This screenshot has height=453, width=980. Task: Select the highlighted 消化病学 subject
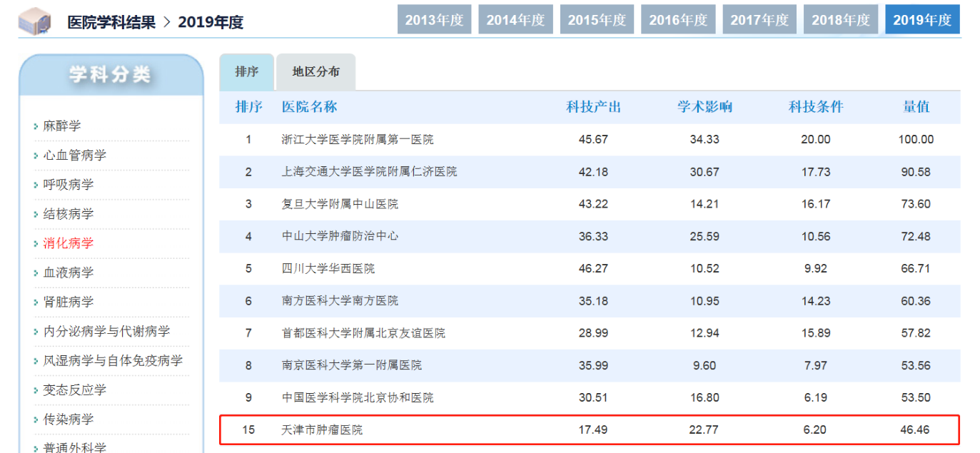pyautogui.click(x=69, y=243)
